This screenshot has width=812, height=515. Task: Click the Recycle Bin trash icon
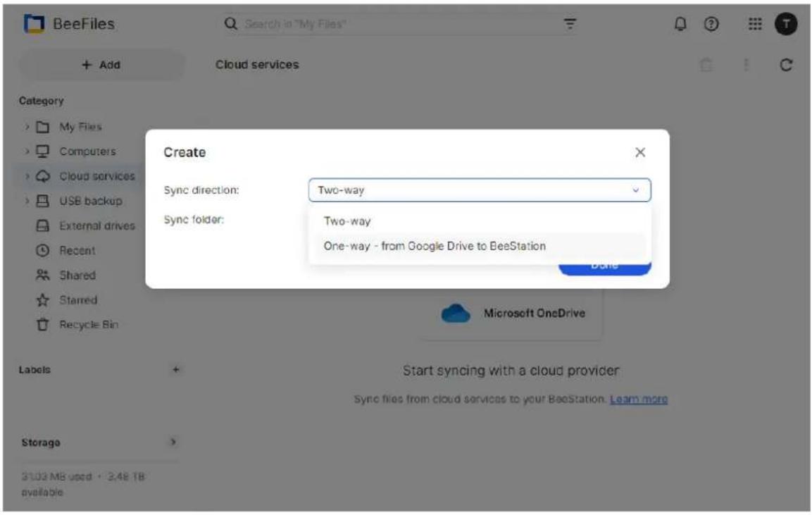coord(42,325)
